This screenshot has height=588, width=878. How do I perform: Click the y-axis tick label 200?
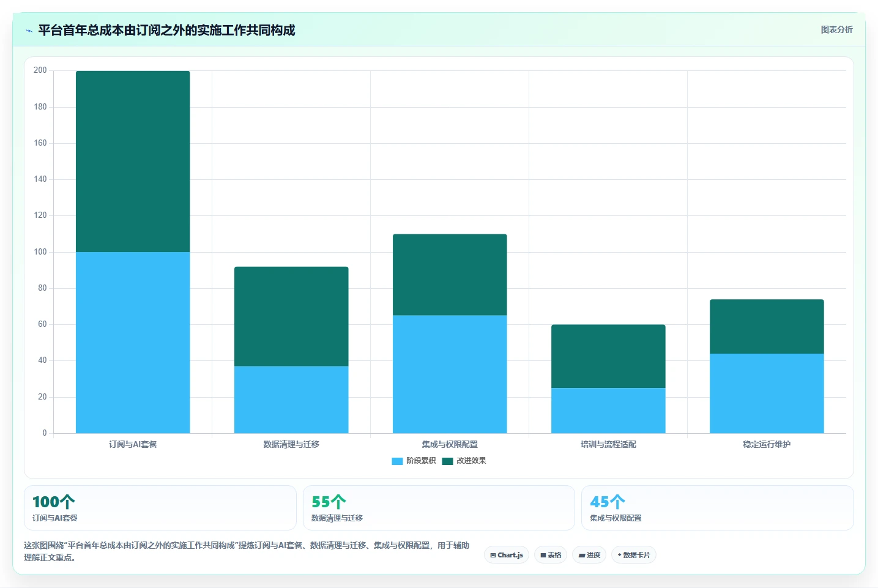click(40, 70)
